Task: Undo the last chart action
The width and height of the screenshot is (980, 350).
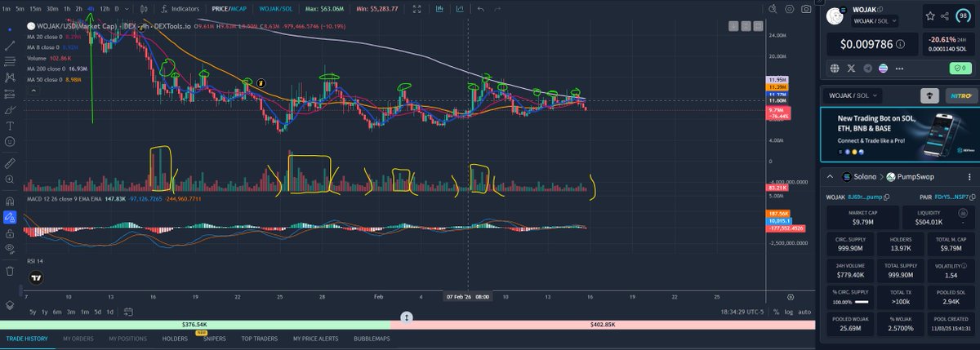Action: pyautogui.click(x=480, y=8)
